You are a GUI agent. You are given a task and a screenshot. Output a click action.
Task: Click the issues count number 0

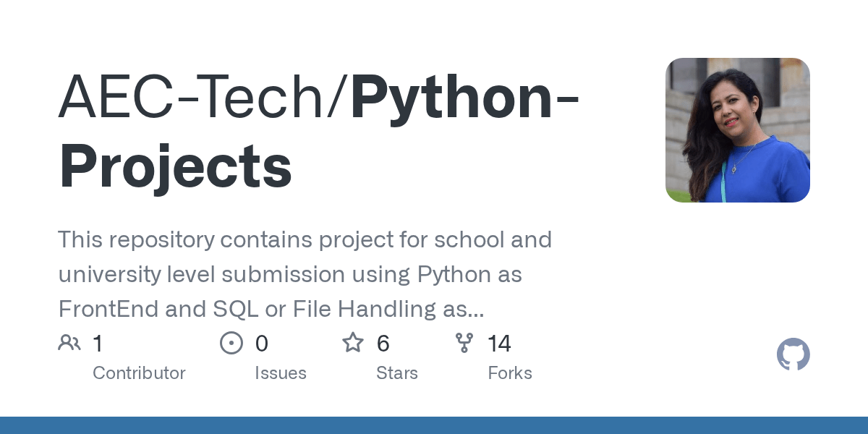coord(262,344)
